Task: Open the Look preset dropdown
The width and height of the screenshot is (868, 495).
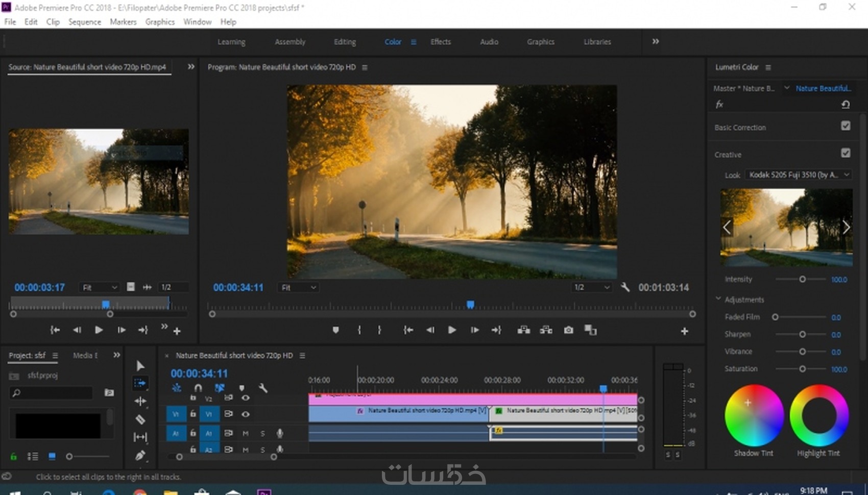Action: point(799,175)
